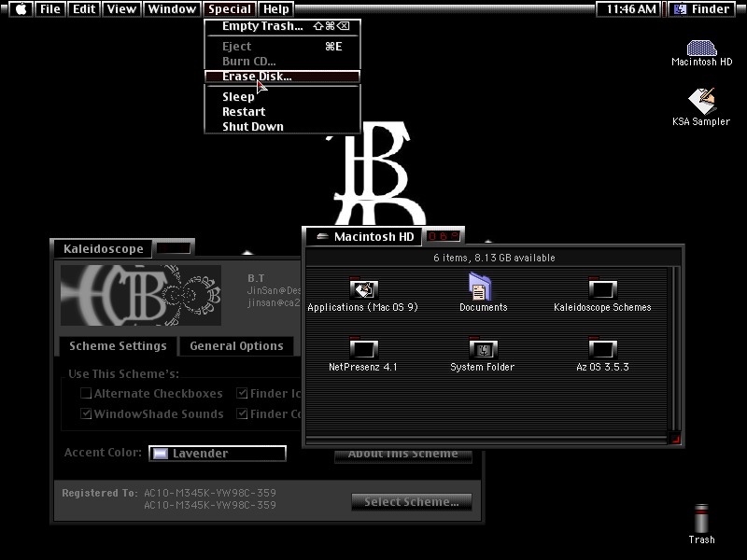Click the Select Scheme button

click(x=412, y=501)
